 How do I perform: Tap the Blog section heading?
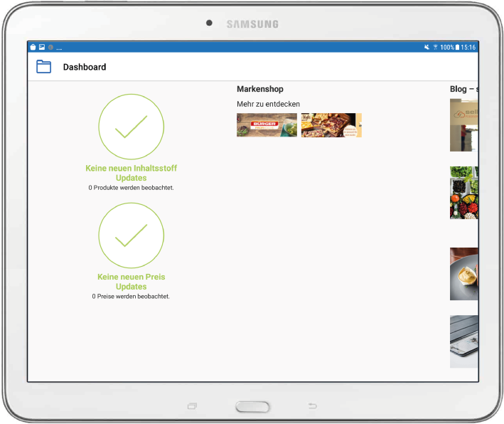click(463, 89)
